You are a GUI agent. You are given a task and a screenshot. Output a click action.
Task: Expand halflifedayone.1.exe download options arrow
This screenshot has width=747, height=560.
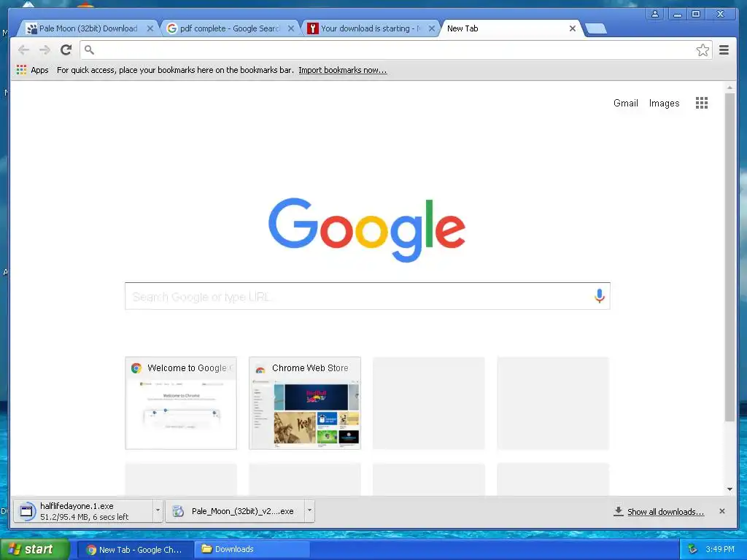coord(158,511)
